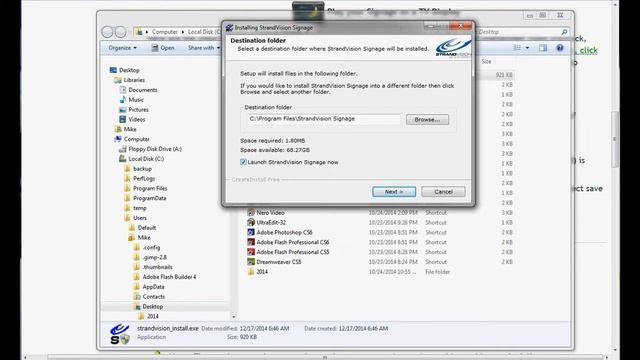Click the destination folder path field
This screenshot has width=640, height=360.
[324, 119]
